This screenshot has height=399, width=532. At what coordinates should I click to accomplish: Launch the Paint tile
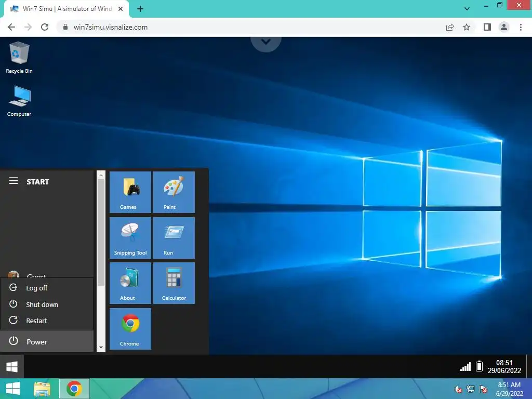point(174,192)
